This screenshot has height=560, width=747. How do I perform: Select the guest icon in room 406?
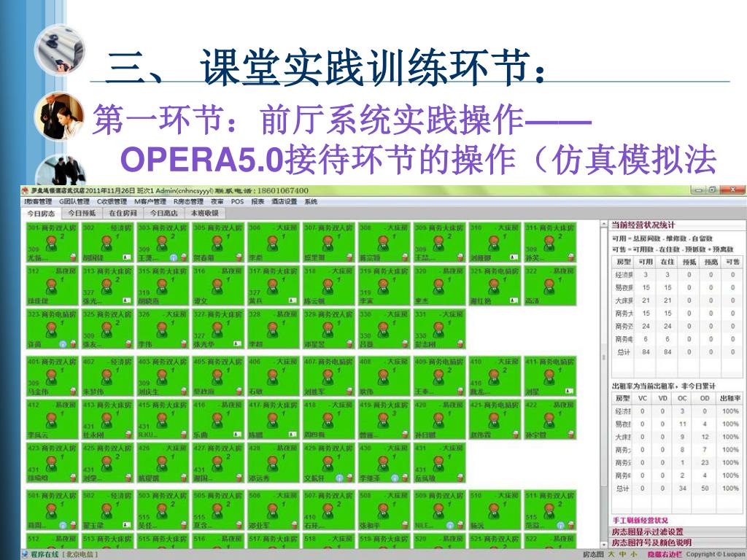(273, 377)
